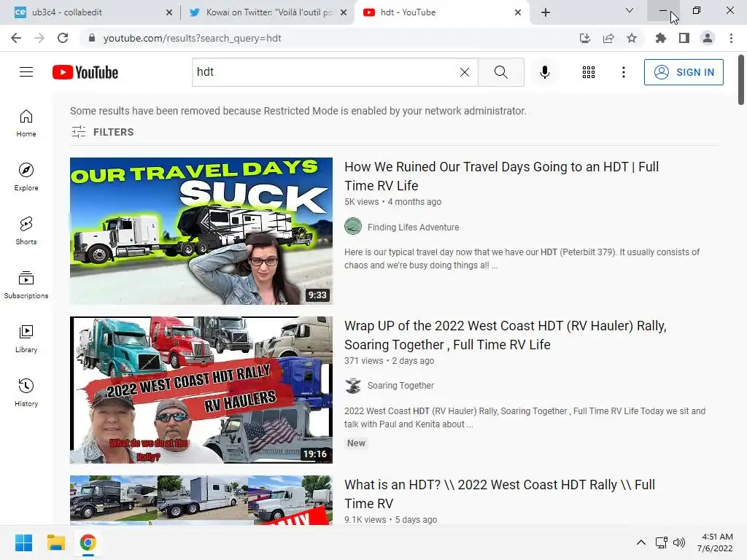This screenshot has height=560, width=747.
Task: Click the SIGN IN button
Action: (x=684, y=72)
